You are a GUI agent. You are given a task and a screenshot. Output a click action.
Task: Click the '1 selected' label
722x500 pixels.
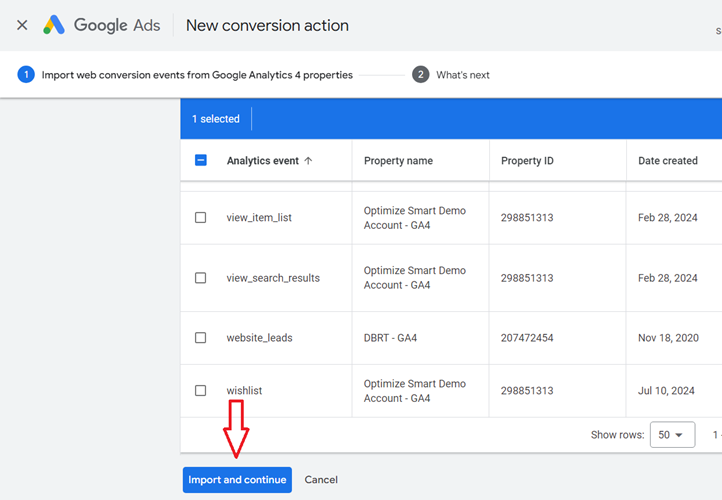[x=215, y=119]
